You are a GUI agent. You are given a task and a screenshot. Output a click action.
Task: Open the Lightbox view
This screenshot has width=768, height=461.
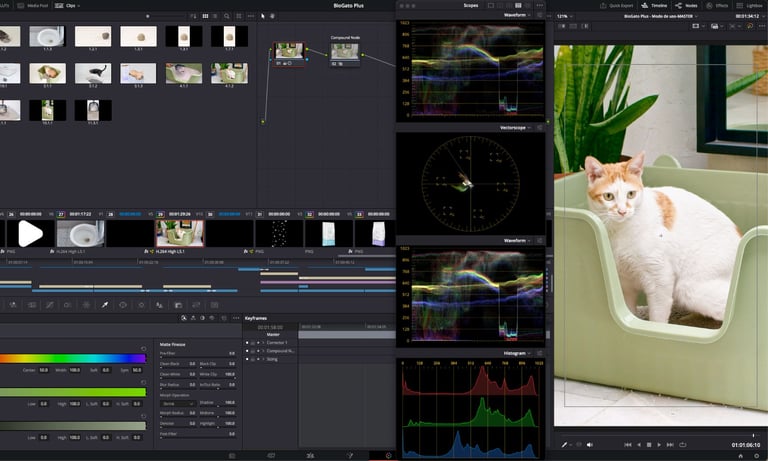coord(749,6)
